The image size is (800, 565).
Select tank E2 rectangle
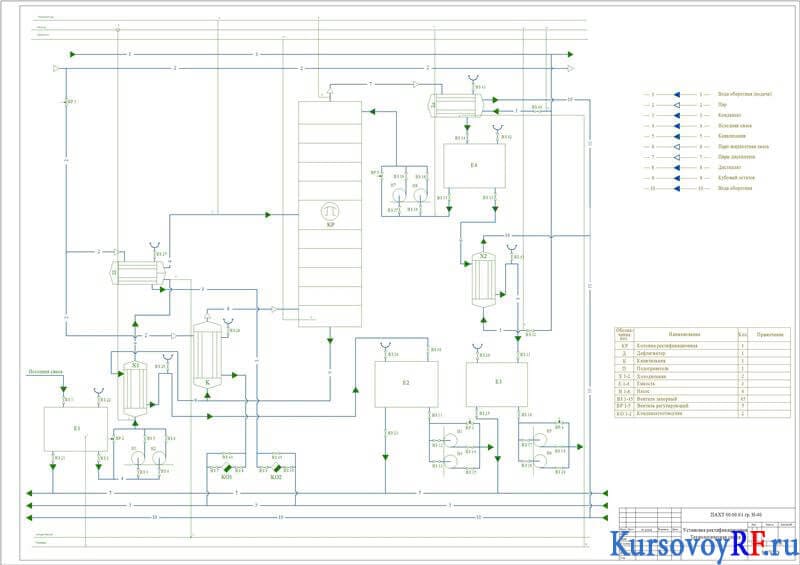click(406, 384)
